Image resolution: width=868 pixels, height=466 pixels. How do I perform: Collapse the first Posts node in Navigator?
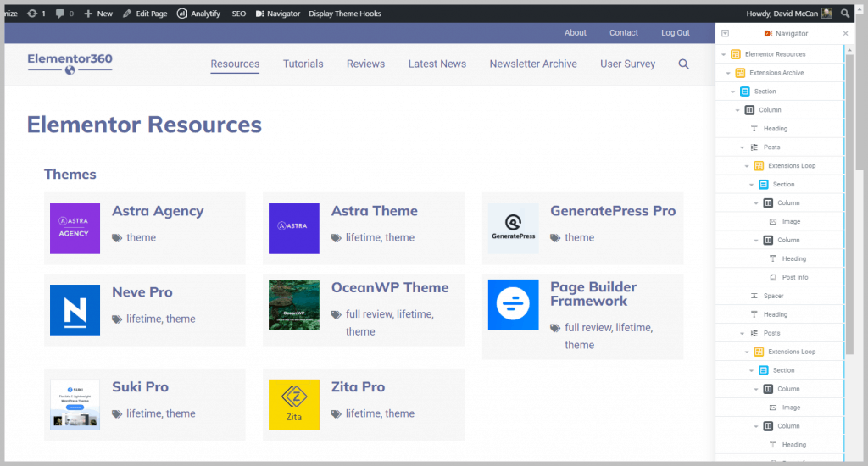tap(743, 147)
